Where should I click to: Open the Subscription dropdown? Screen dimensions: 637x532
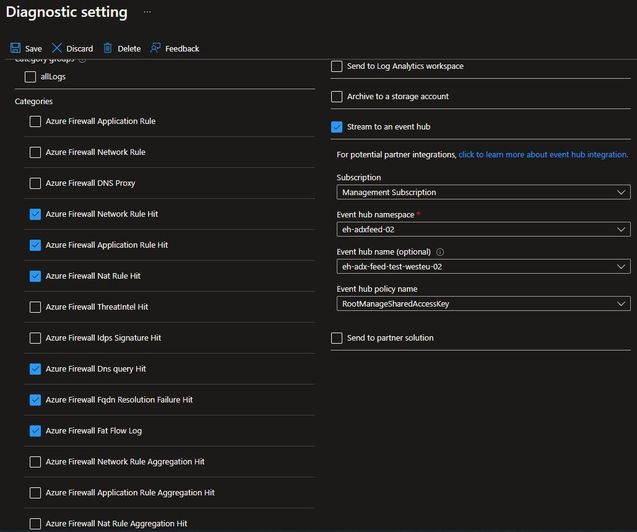(483, 192)
